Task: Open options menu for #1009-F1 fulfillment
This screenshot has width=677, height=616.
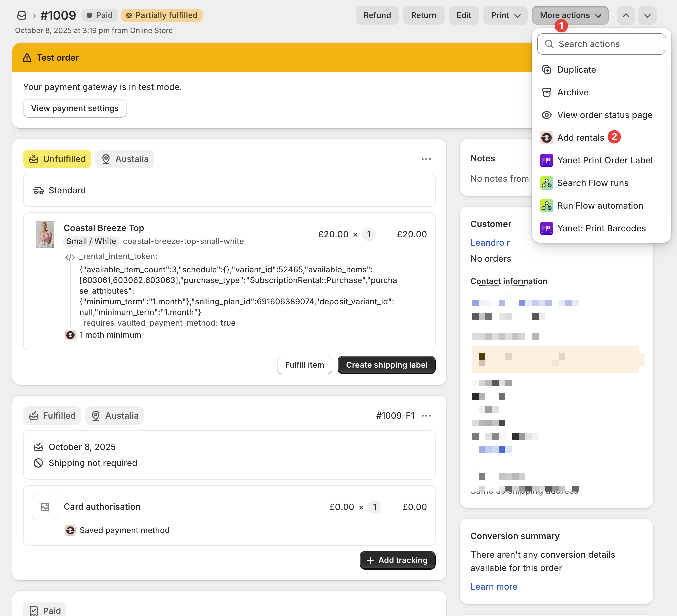Action: [x=426, y=416]
